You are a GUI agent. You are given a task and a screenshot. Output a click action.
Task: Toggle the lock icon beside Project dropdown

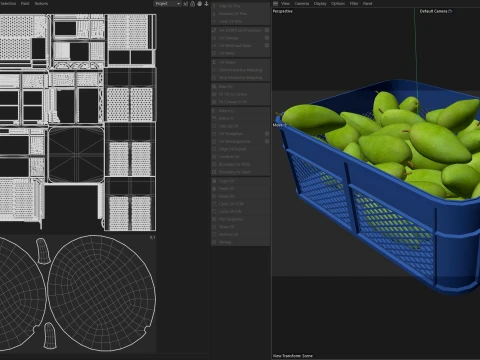point(192,4)
